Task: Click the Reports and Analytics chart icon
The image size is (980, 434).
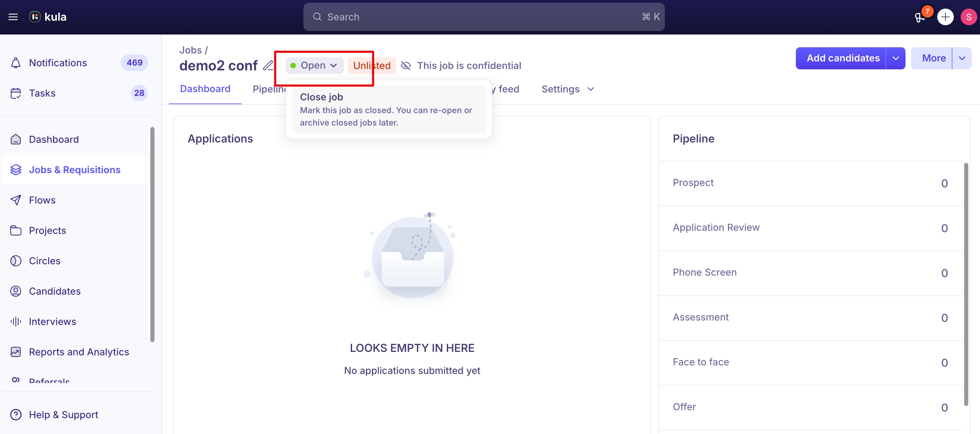Action: click(16, 352)
